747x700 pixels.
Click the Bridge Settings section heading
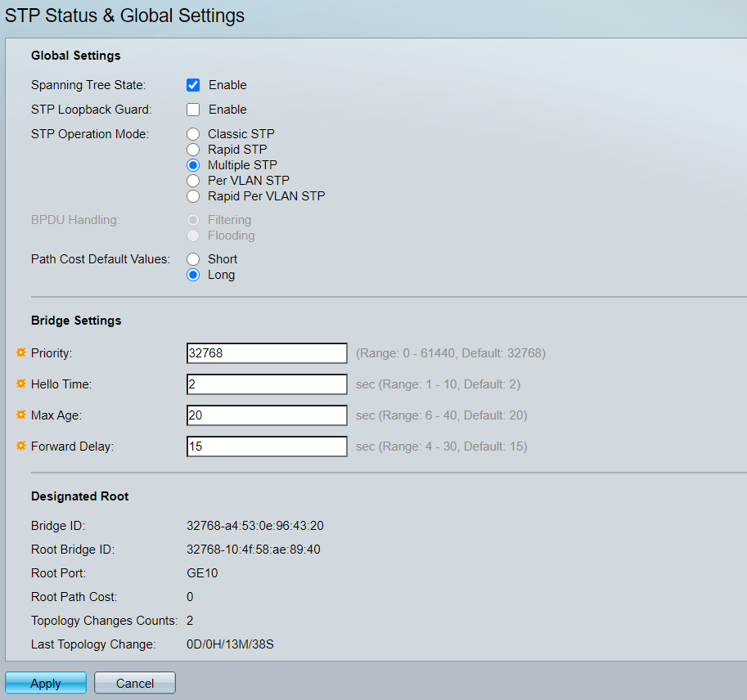76,321
